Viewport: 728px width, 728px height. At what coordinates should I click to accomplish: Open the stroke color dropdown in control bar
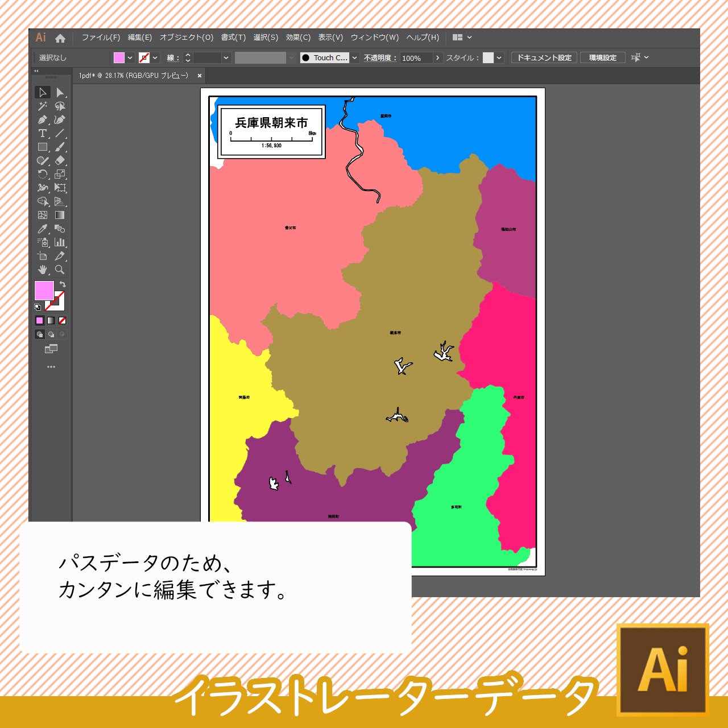(155, 57)
